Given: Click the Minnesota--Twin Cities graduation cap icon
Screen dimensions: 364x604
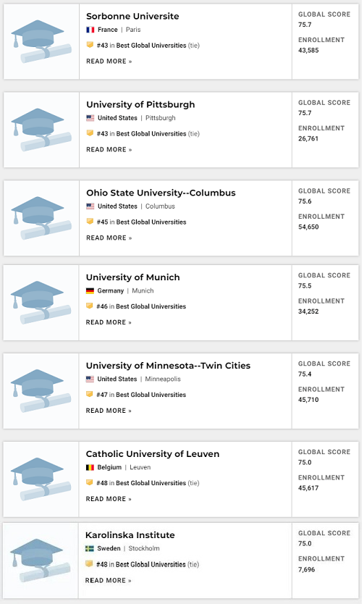Looking at the screenshot, I should 41,390.
